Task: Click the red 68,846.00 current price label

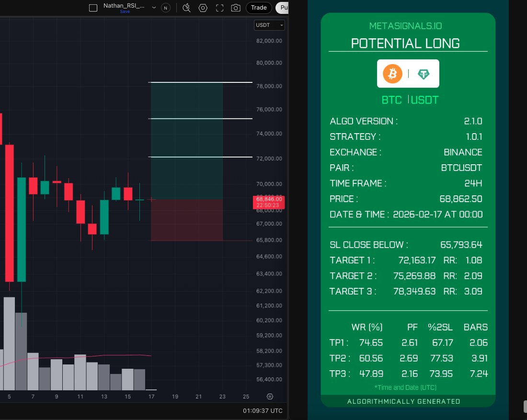Action: pos(269,202)
